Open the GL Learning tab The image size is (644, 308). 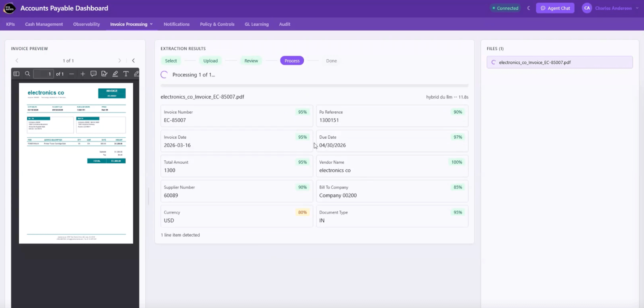pyautogui.click(x=257, y=24)
